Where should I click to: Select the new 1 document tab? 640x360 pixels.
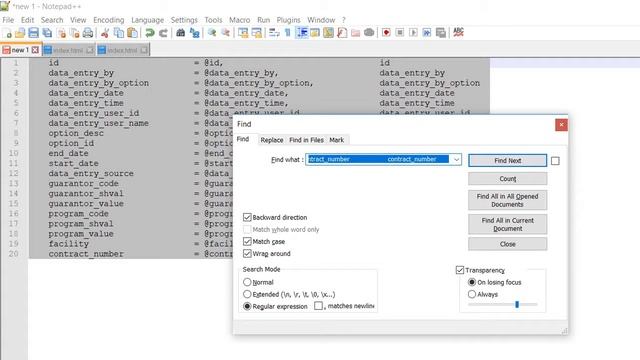(20, 50)
